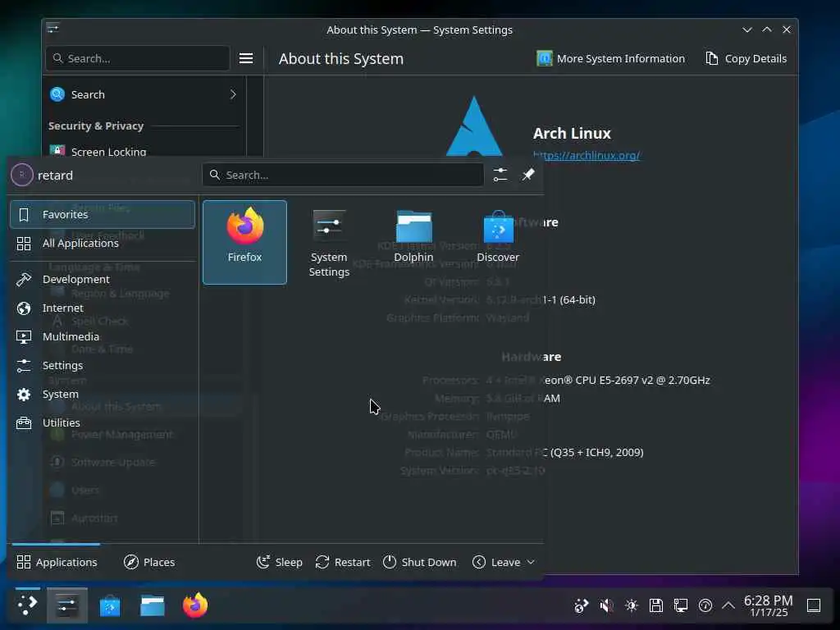Focus the launcher Search field
This screenshot has width=840, height=630.
pyautogui.click(x=343, y=175)
